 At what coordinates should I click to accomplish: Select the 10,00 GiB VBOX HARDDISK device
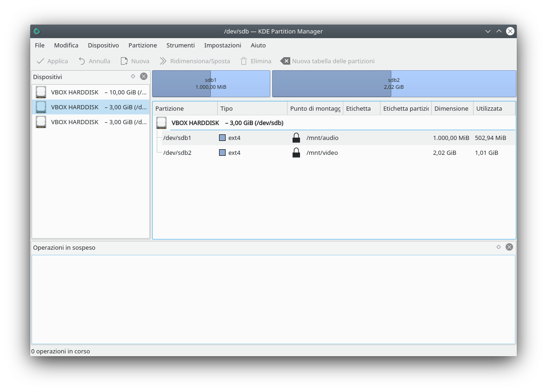[x=91, y=92]
